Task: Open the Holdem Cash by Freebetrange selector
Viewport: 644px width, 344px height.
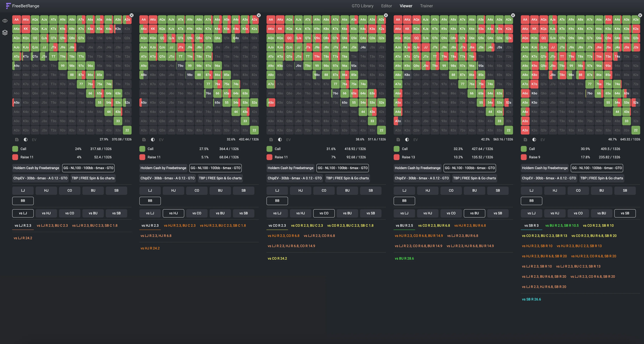Action: click(x=36, y=168)
